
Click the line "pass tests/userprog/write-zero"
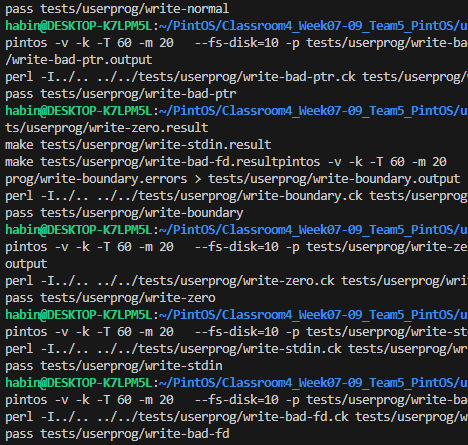pyautogui.click(x=110, y=298)
